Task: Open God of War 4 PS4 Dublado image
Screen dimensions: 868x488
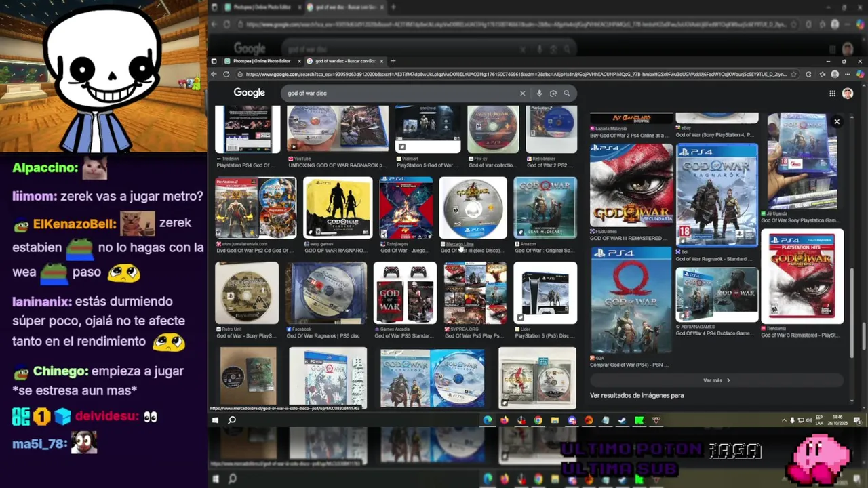Action: (717, 295)
